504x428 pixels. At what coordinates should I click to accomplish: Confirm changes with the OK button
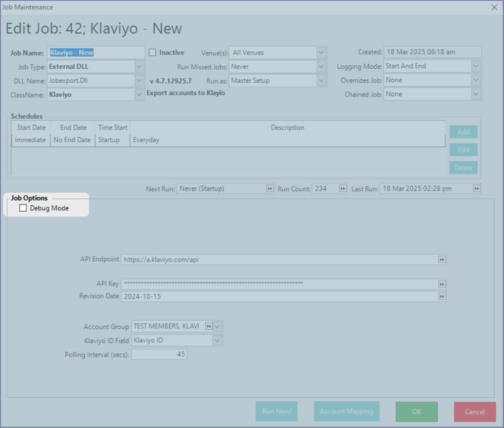416,411
